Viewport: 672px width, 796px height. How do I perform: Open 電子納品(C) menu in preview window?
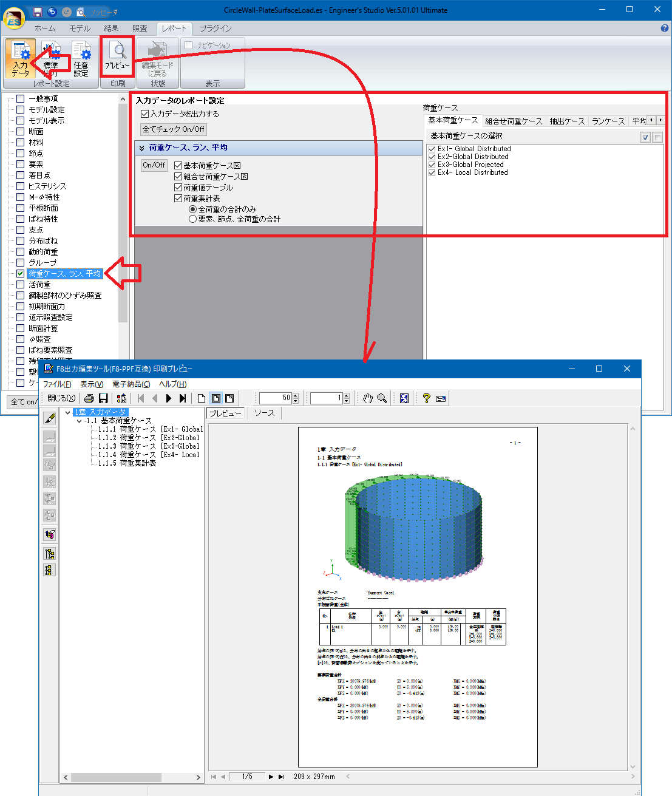(x=131, y=384)
